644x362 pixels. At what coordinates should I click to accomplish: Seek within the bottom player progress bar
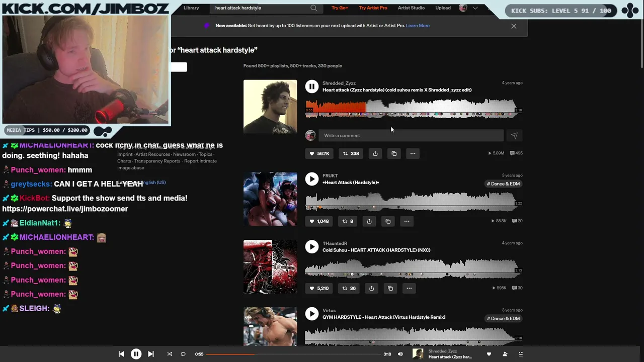[294, 354]
